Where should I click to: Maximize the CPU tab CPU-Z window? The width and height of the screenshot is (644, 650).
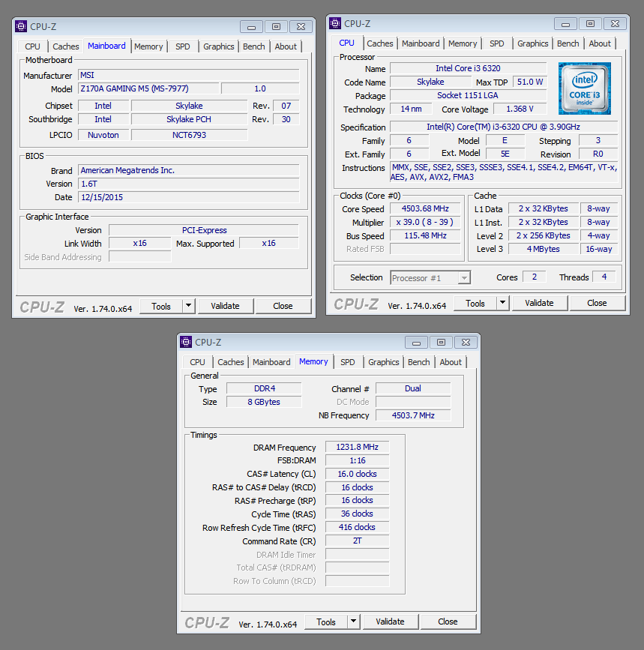pyautogui.click(x=590, y=24)
